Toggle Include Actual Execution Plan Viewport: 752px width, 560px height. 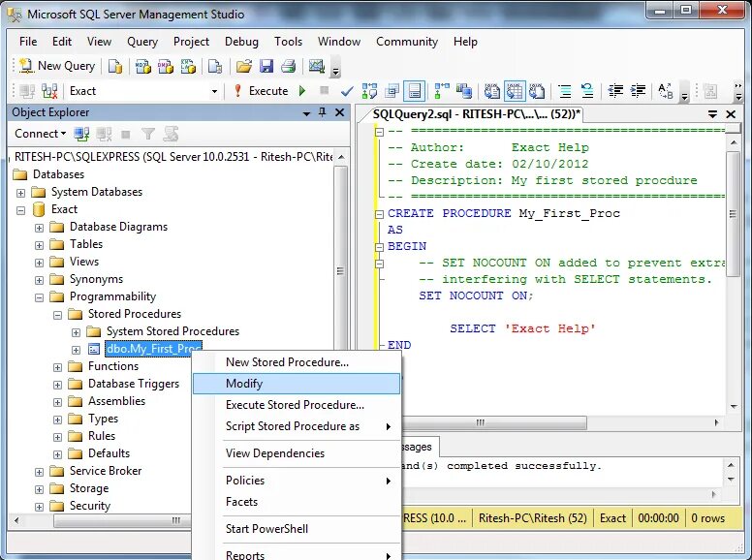[x=442, y=91]
